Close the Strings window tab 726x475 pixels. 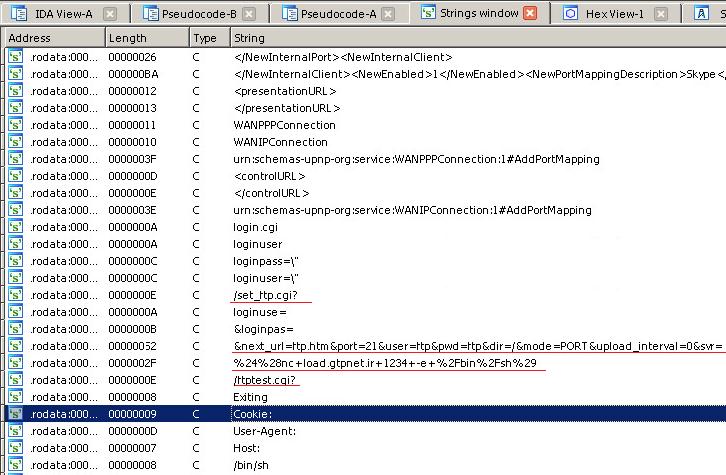coord(530,13)
